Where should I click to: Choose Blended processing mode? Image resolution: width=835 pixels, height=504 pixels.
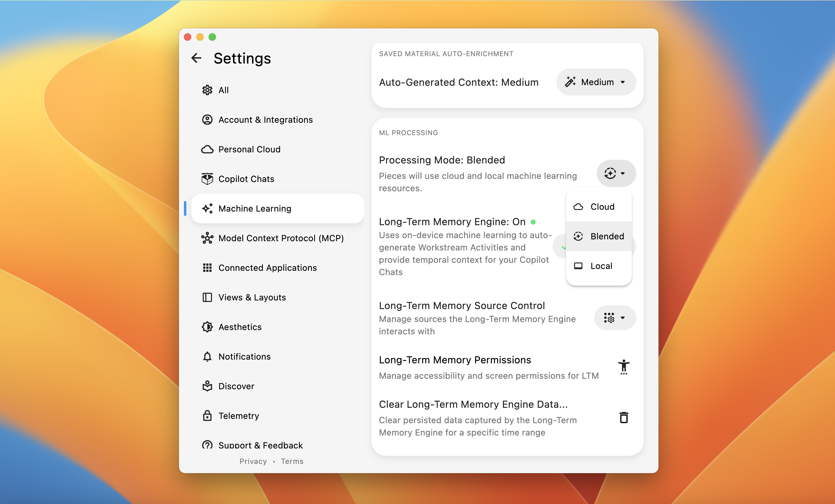(x=598, y=236)
